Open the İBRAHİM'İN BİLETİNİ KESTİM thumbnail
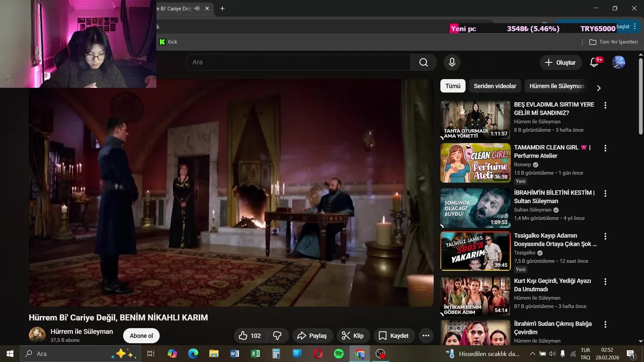Image resolution: width=644 pixels, height=362 pixels. [475, 208]
